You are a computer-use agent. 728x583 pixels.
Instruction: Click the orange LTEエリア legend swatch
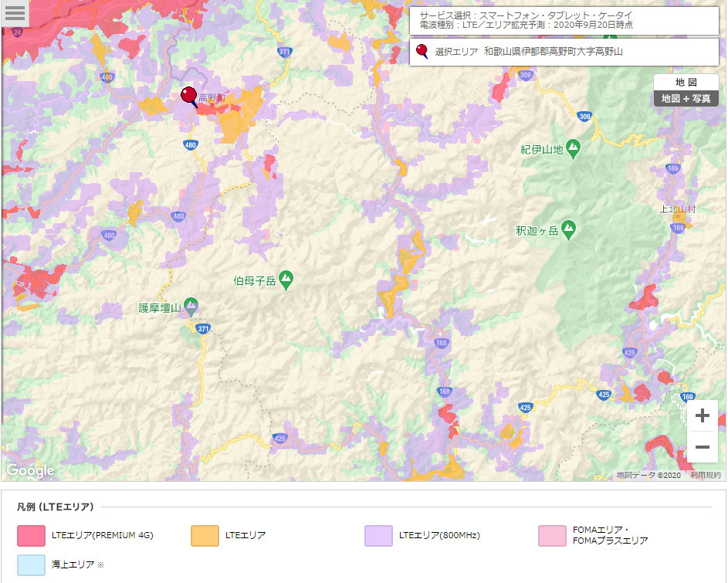(x=205, y=535)
